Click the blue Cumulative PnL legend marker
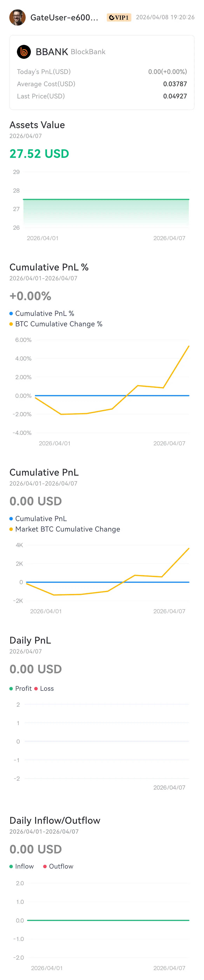 11,519
